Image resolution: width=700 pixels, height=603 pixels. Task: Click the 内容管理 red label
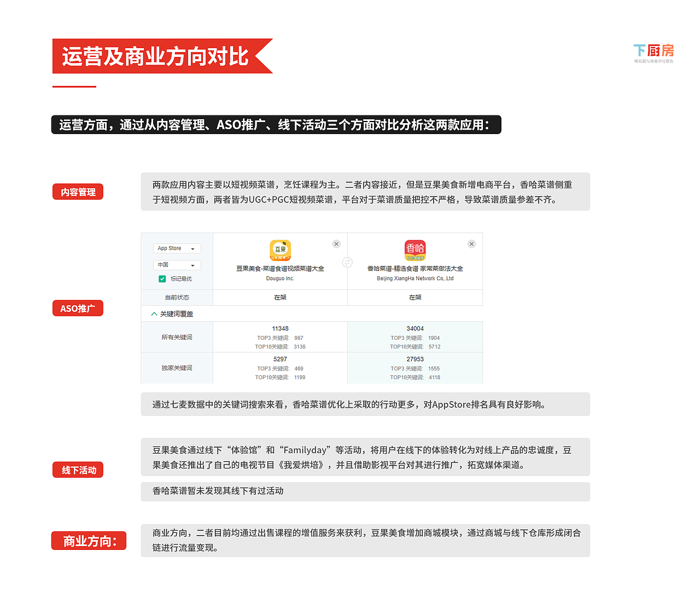78,192
